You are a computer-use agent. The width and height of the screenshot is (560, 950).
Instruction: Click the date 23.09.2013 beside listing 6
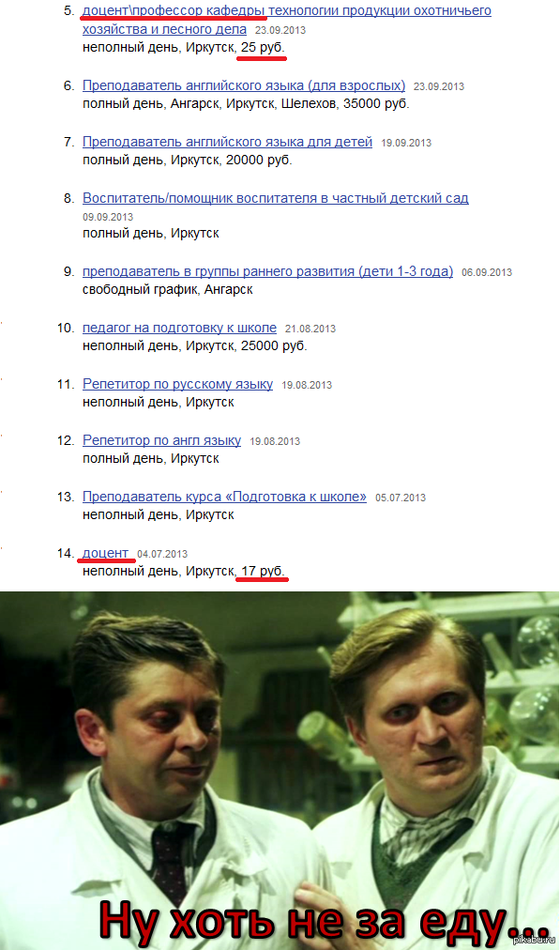point(439,86)
